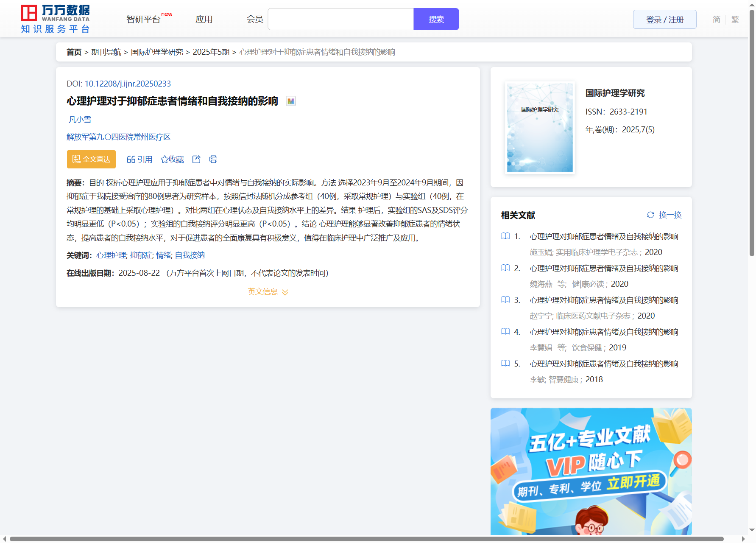Open the 应用 menu item
The height and width of the screenshot is (543, 756).
pos(204,20)
